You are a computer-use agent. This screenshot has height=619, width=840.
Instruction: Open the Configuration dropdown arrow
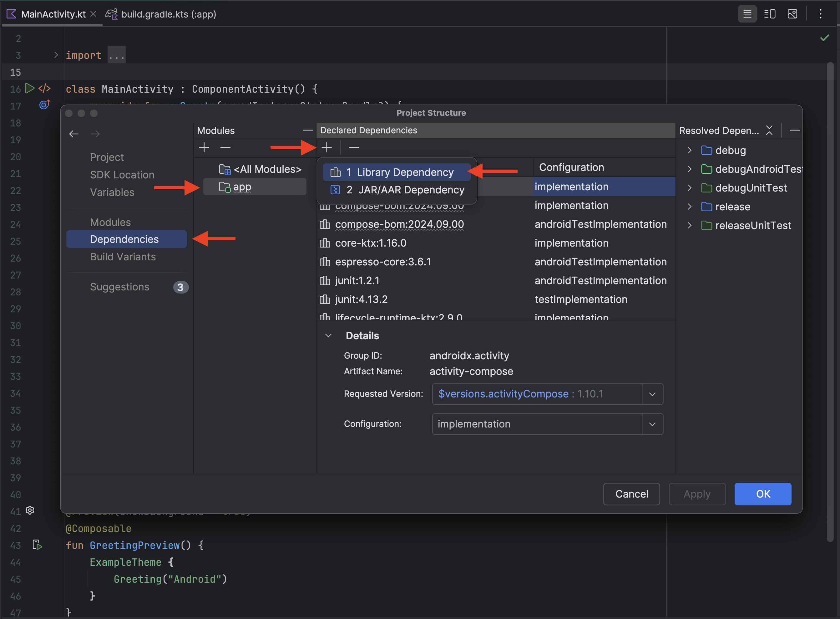click(x=652, y=424)
